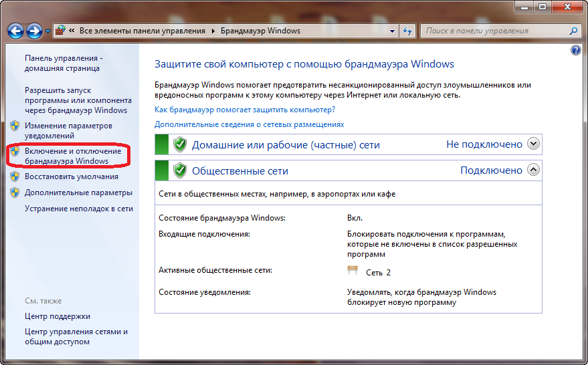Expand private networks section with down chevron
The height and width of the screenshot is (365, 588).
click(x=533, y=144)
